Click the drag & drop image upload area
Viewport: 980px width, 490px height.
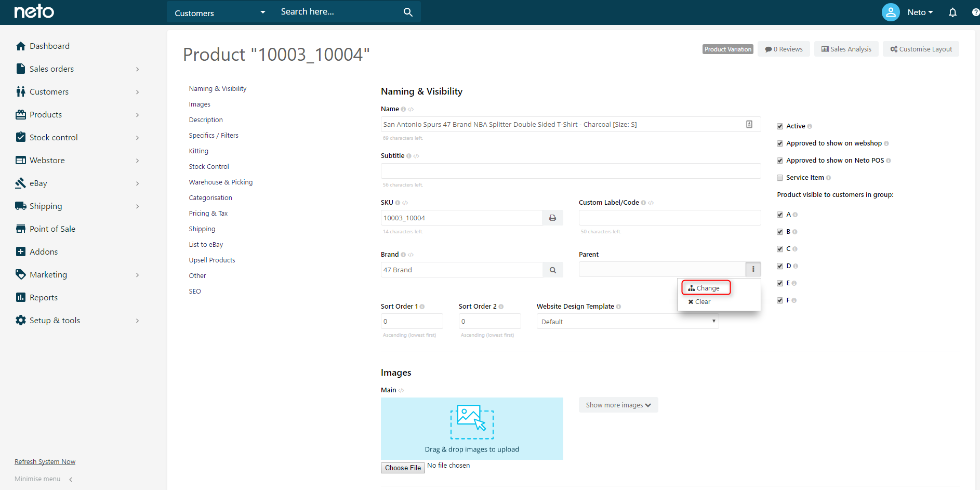pos(472,429)
